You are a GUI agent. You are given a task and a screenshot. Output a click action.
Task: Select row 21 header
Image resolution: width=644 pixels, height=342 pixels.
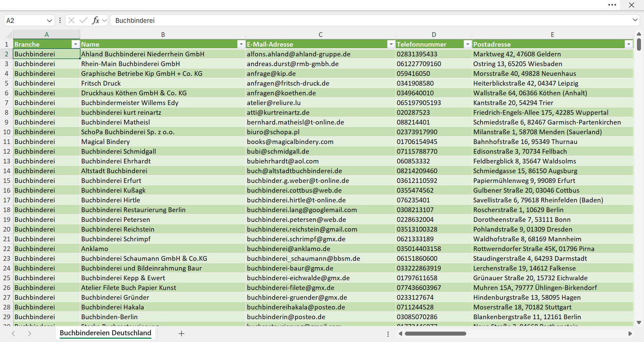(6, 239)
